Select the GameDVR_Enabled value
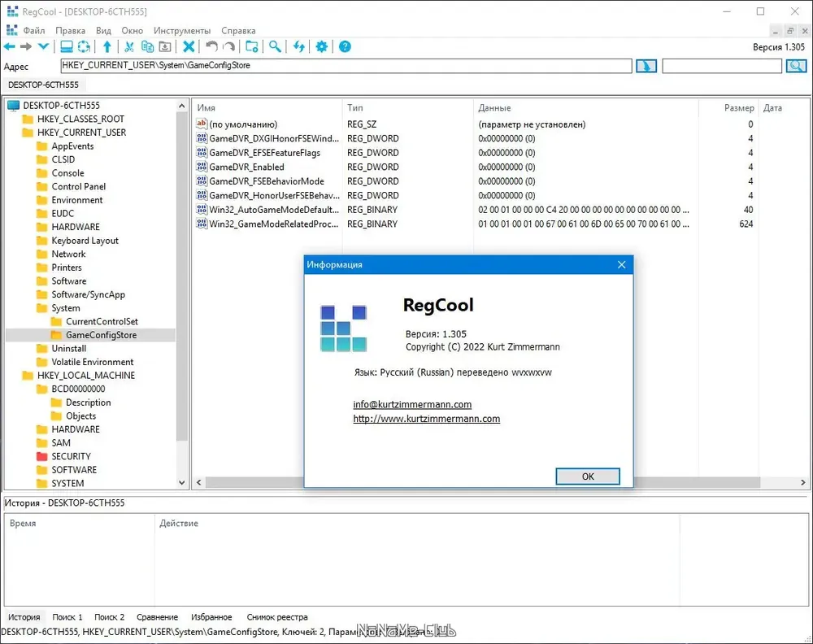 point(246,167)
